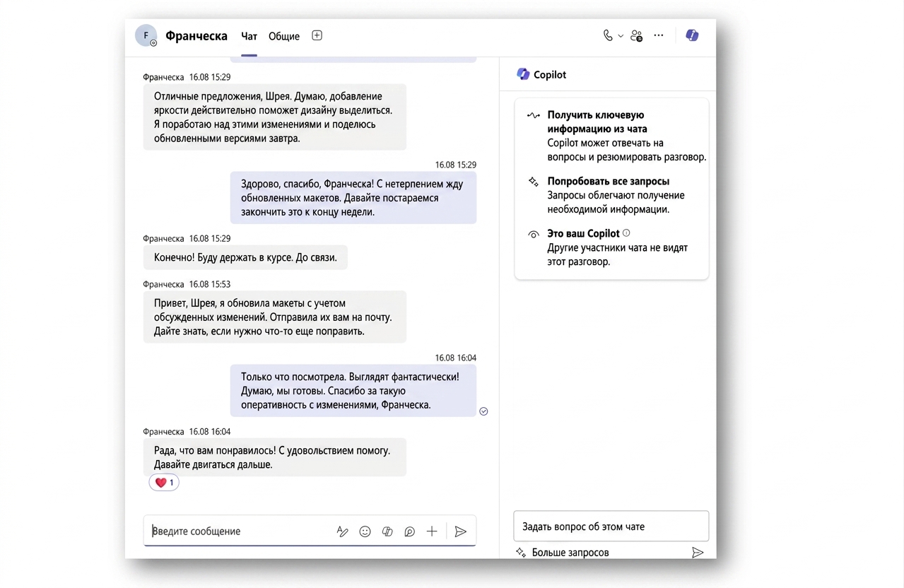Click the message starting Рада, что вам понравилось

pyautogui.click(x=275, y=457)
